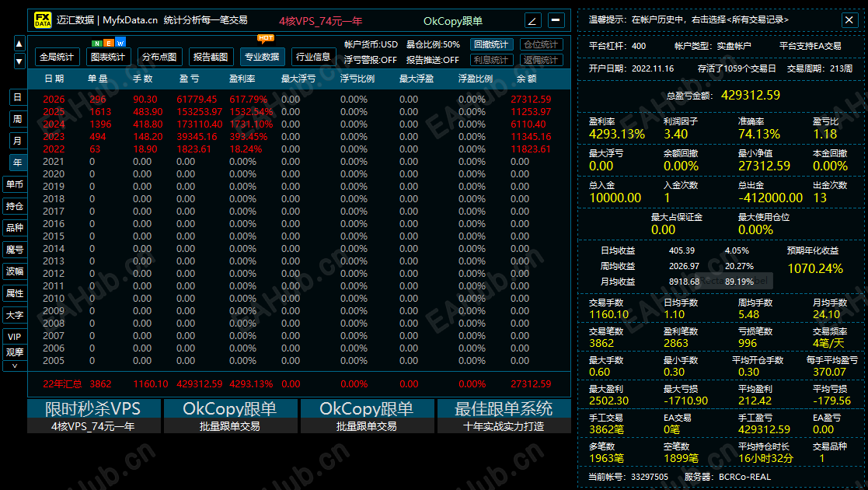Switch to 日 daily view
This screenshot has width=868, height=490.
(x=18, y=97)
